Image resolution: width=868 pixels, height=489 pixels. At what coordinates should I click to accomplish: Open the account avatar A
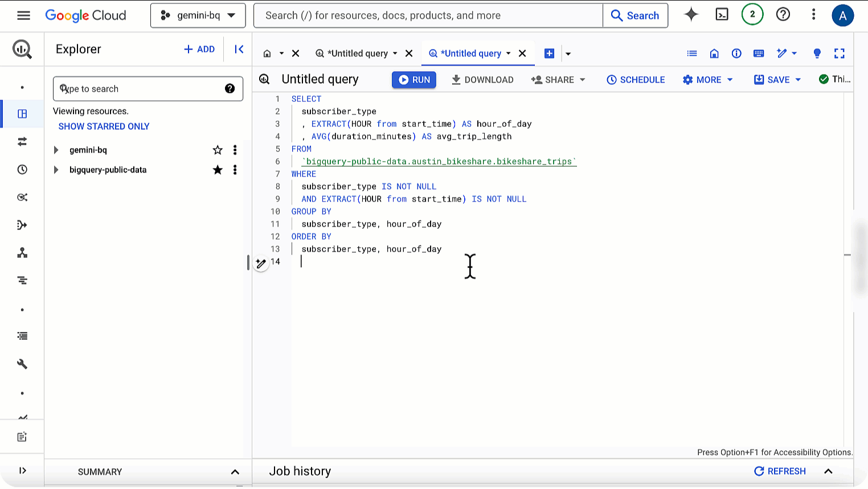coord(842,15)
